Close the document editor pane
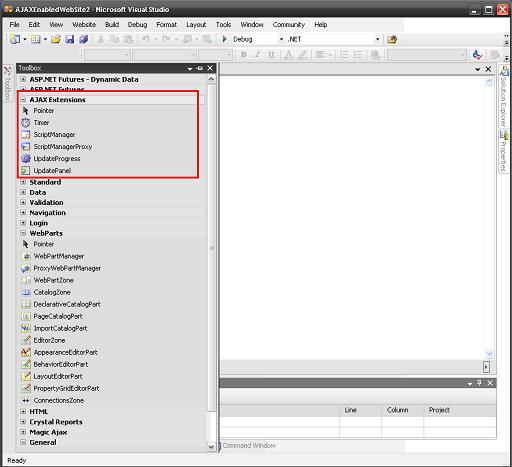Image resolution: width=512 pixels, height=467 pixels. (488, 69)
